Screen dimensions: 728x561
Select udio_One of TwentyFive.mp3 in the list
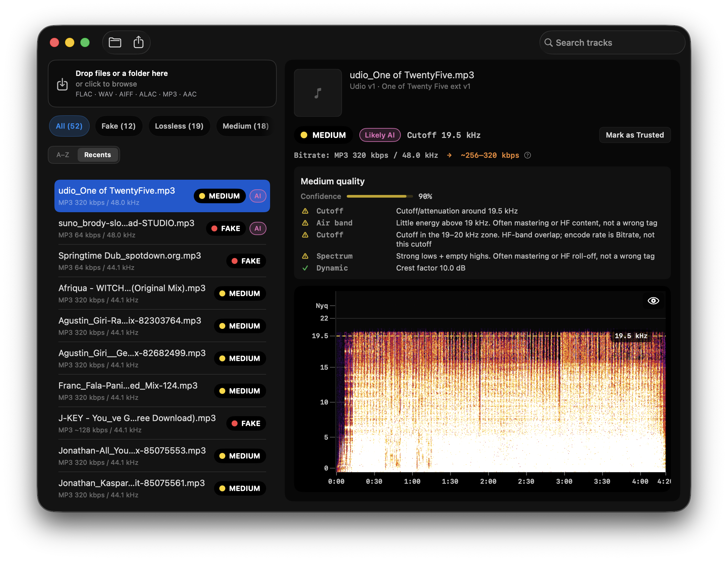(162, 196)
